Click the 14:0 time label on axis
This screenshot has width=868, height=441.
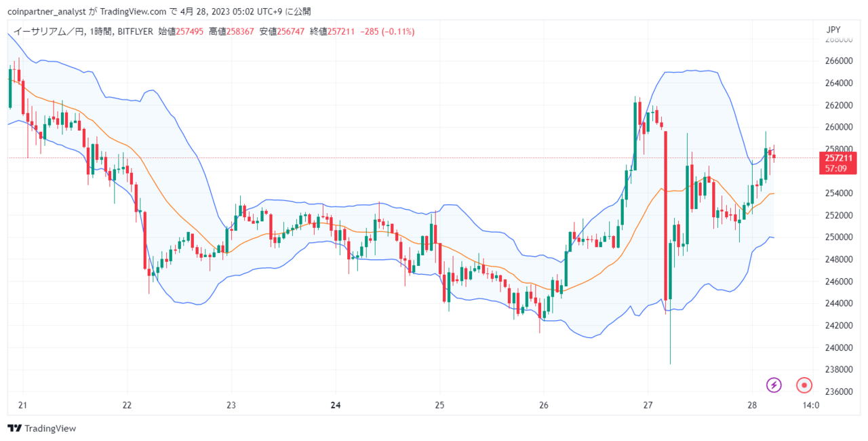click(x=810, y=406)
